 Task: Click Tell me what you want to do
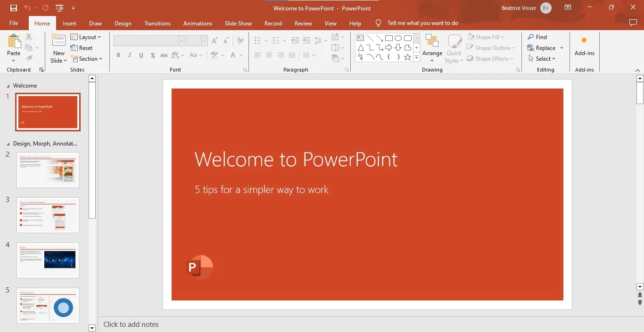pyautogui.click(x=422, y=23)
